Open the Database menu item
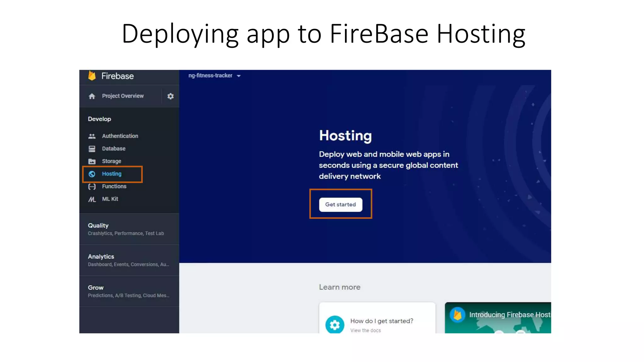The height and width of the screenshot is (362, 644). pyautogui.click(x=114, y=149)
